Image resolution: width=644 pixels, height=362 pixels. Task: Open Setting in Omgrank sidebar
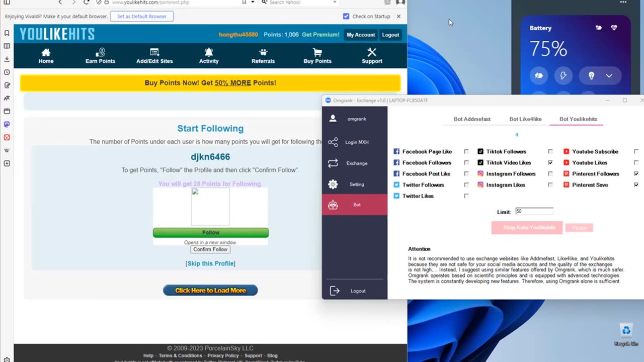click(x=355, y=185)
